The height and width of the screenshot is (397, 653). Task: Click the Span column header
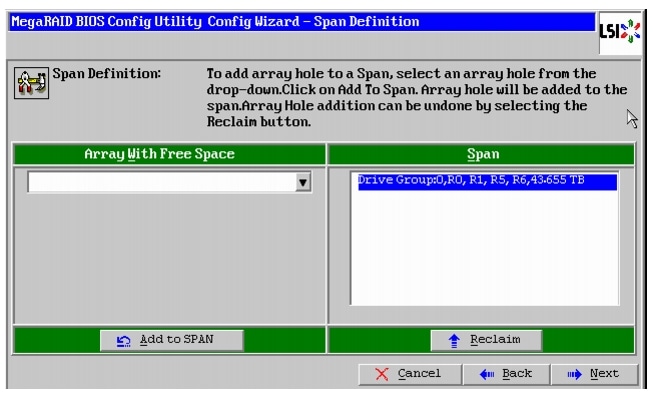click(x=481, y=154)
